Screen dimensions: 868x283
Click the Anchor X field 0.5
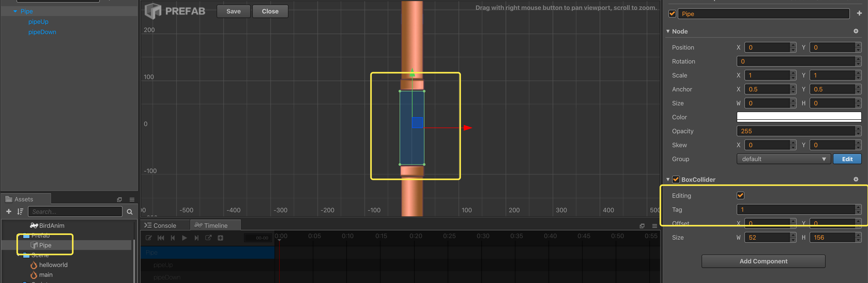coord(767,89)
